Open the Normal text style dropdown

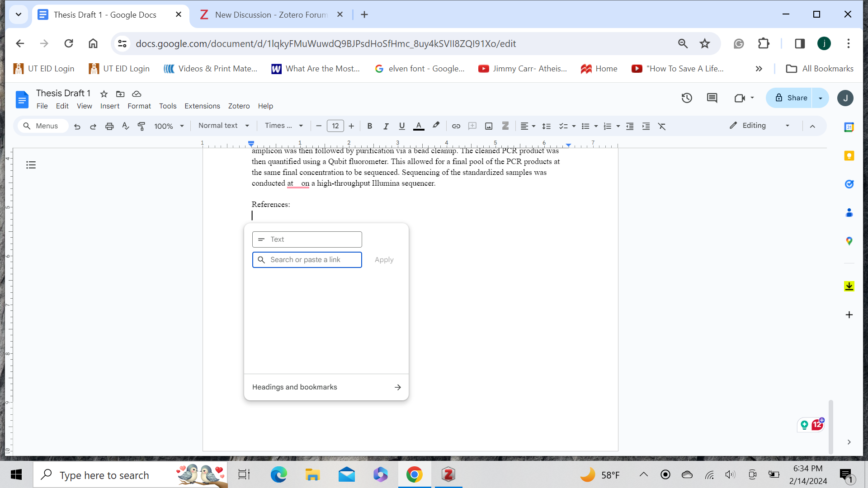(224, 126)
